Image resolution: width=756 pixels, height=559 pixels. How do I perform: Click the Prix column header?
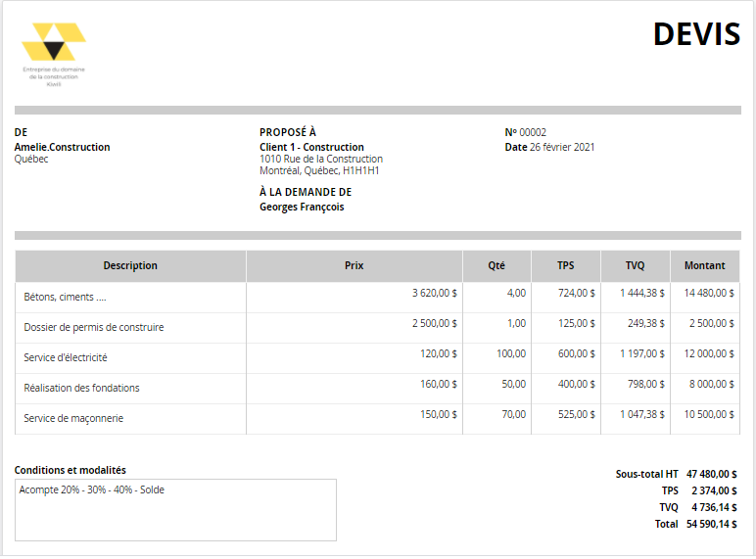click(354, 265)
